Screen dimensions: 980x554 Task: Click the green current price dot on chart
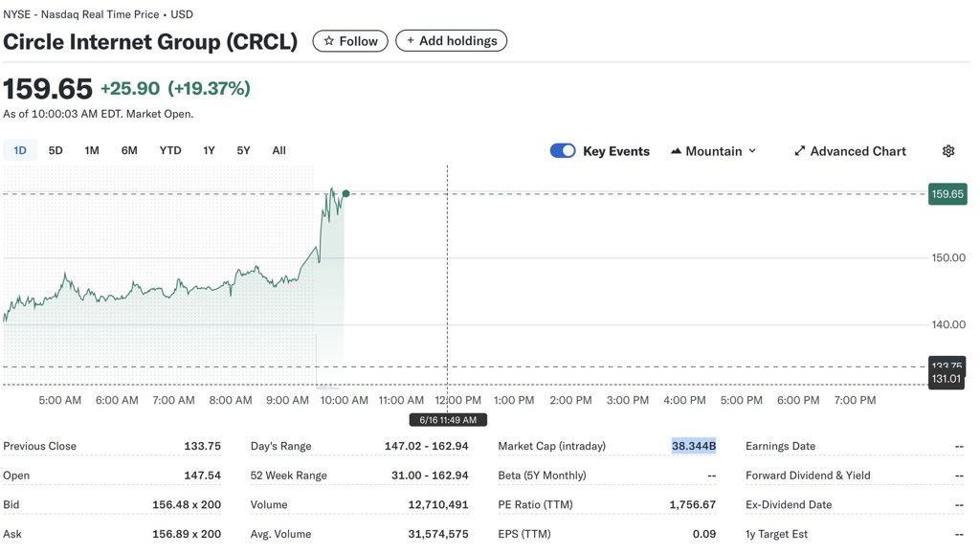point(345,193)
